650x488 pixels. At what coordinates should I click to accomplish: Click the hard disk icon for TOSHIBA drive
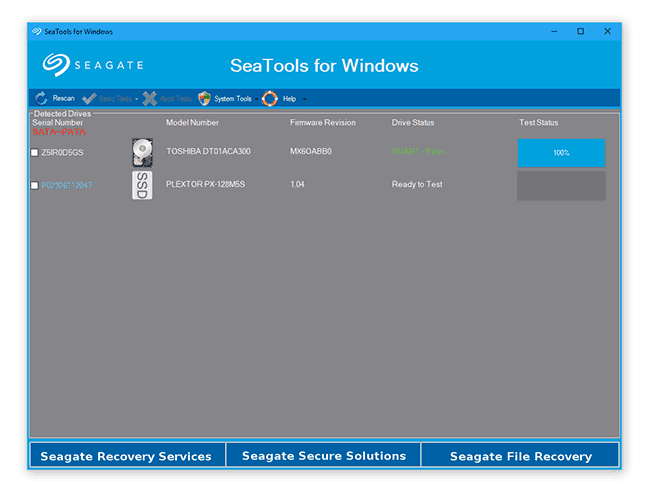(142, 153)
